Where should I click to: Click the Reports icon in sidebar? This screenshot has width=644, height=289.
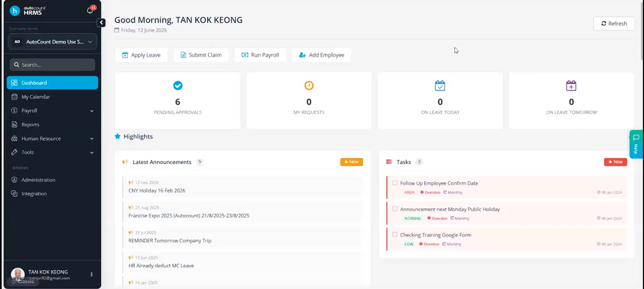pos(14,125)
